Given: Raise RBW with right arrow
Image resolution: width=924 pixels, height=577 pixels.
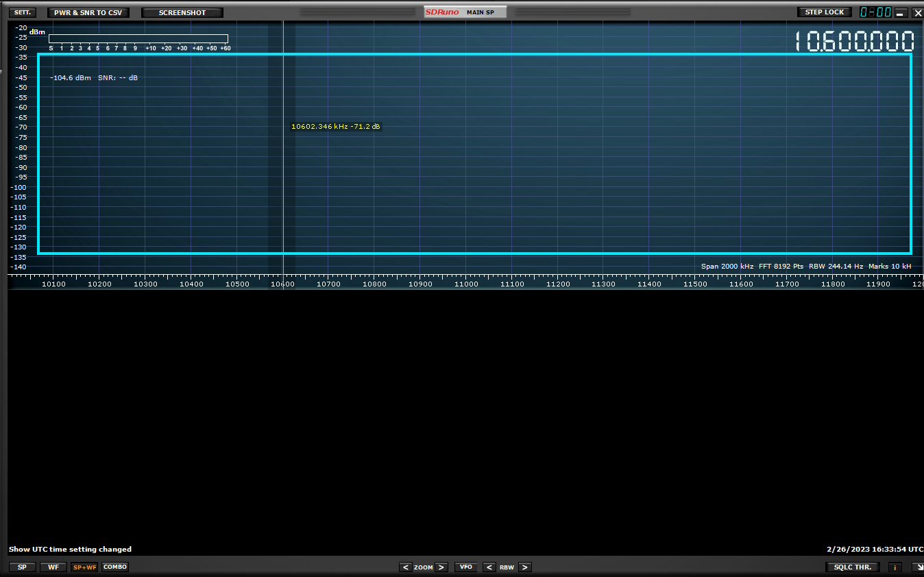Looking at the screenshot, I should pos(524,567).
